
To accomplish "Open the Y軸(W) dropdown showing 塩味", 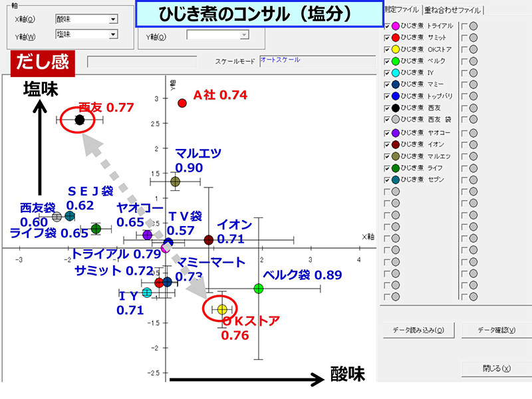I will [86, 35].
